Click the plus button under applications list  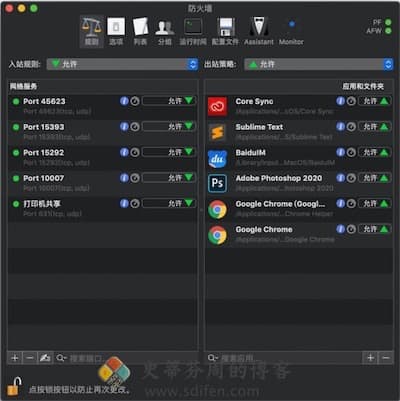tap(370, 358)
